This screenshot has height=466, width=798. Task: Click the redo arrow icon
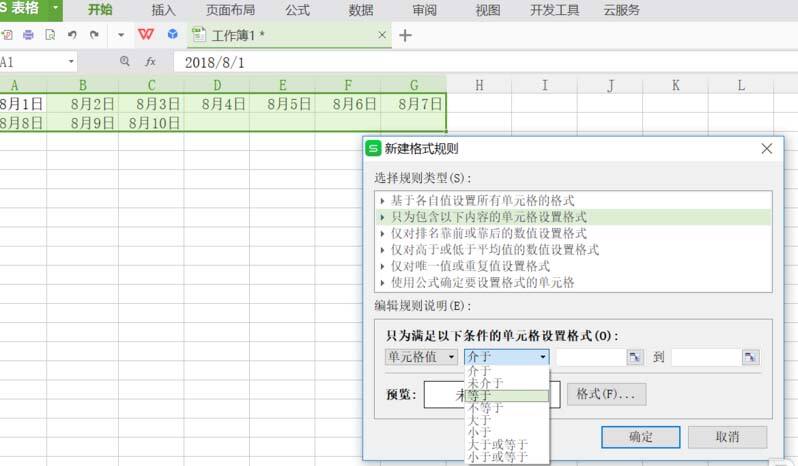(94, 35)
